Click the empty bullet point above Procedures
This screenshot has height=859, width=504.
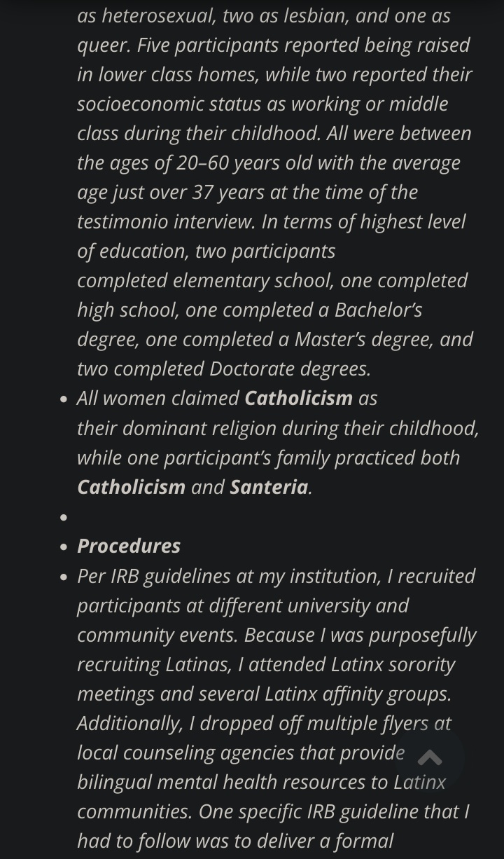pos(64,517)
